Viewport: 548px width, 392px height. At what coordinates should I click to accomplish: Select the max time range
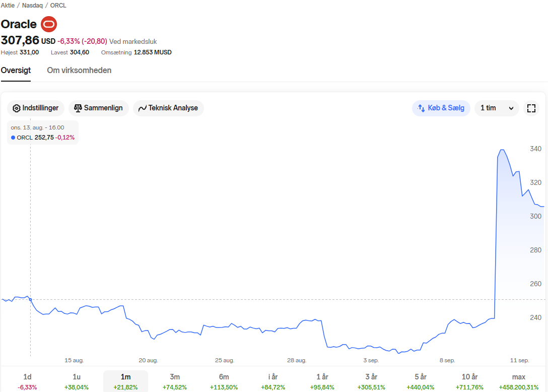[519, 381]
